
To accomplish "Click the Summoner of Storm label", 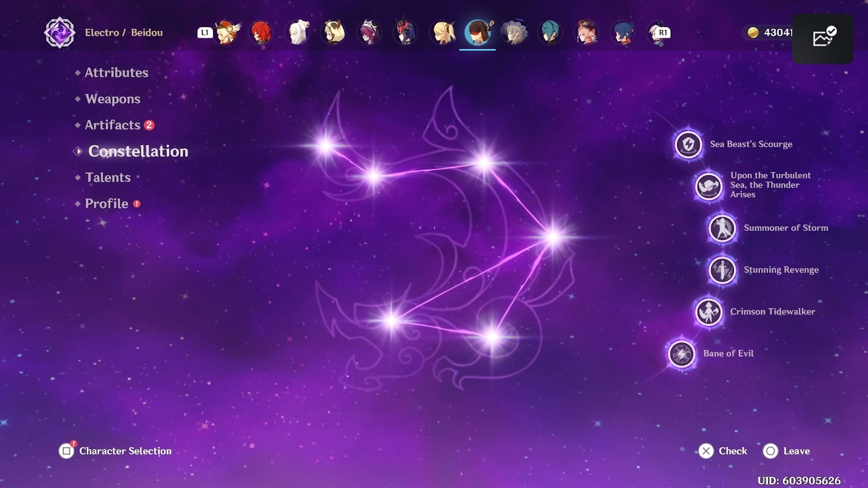I will [786, 228].
